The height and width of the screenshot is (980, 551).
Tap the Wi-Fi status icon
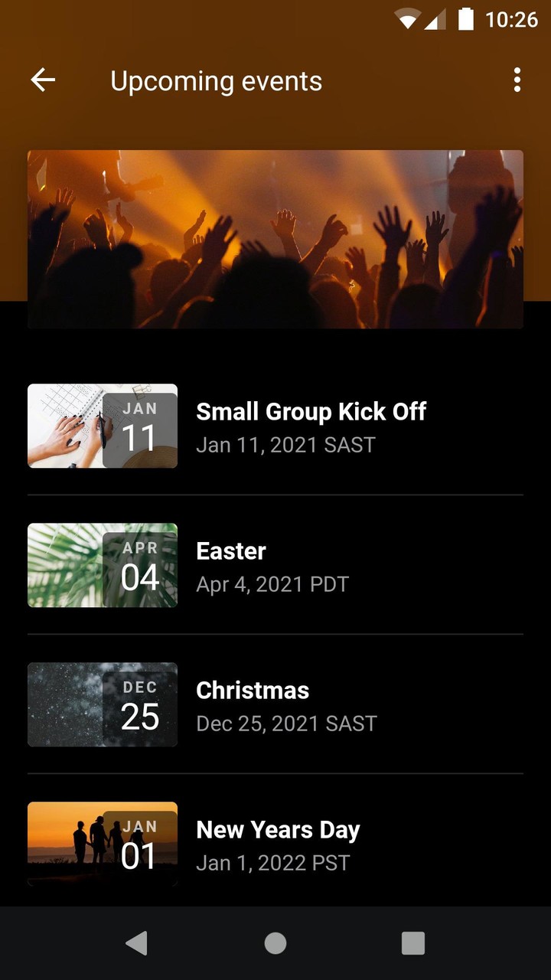(x=407, y=19)
